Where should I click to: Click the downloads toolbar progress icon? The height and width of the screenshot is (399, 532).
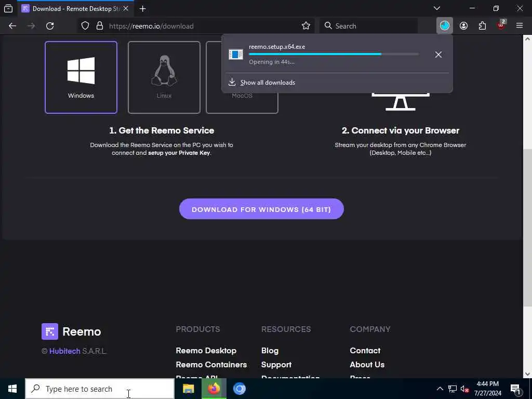point(445,26)
